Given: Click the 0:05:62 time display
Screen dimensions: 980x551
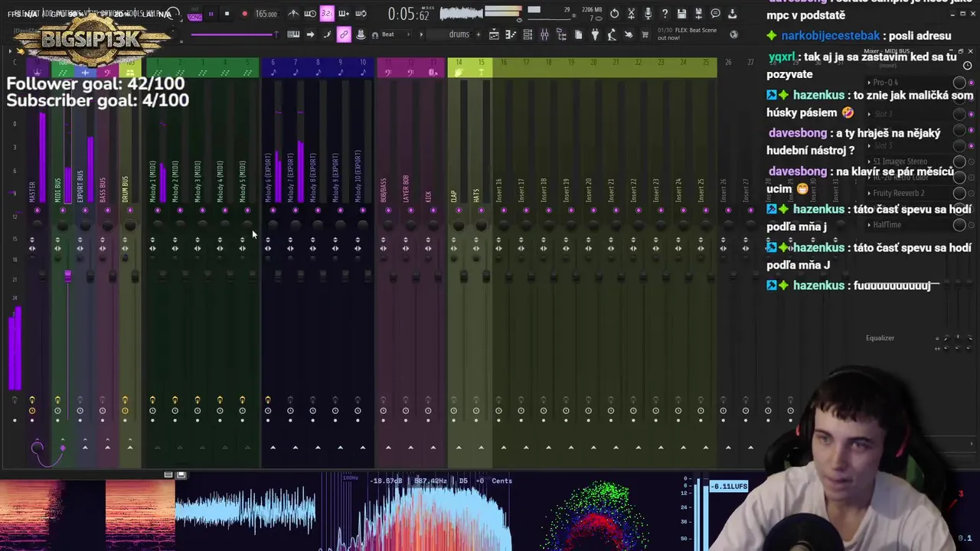Looking at the screenshot, I should 408,14.
